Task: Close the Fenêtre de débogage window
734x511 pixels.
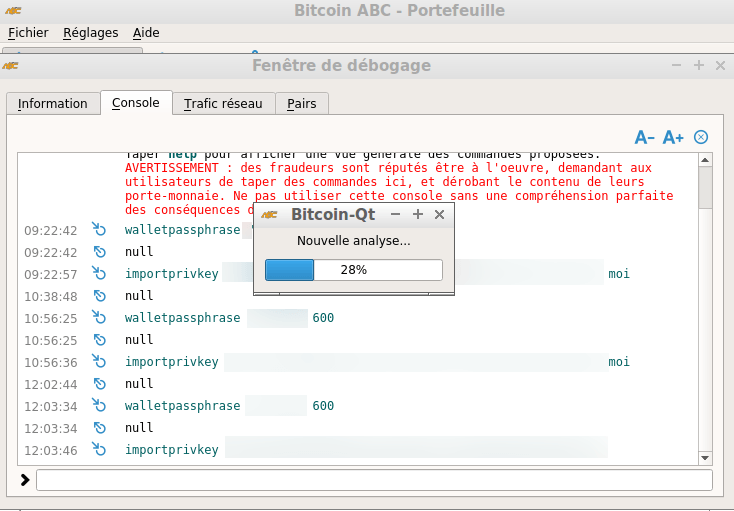Action: (720, 66)
